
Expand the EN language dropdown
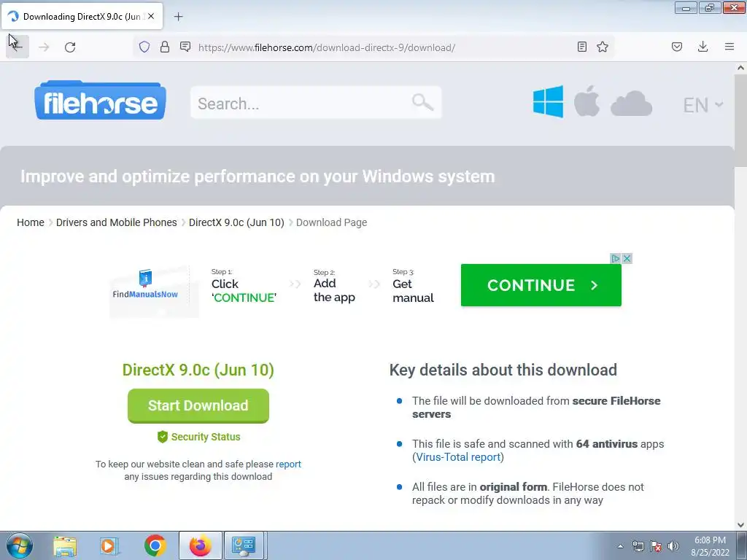click(703, 105)
